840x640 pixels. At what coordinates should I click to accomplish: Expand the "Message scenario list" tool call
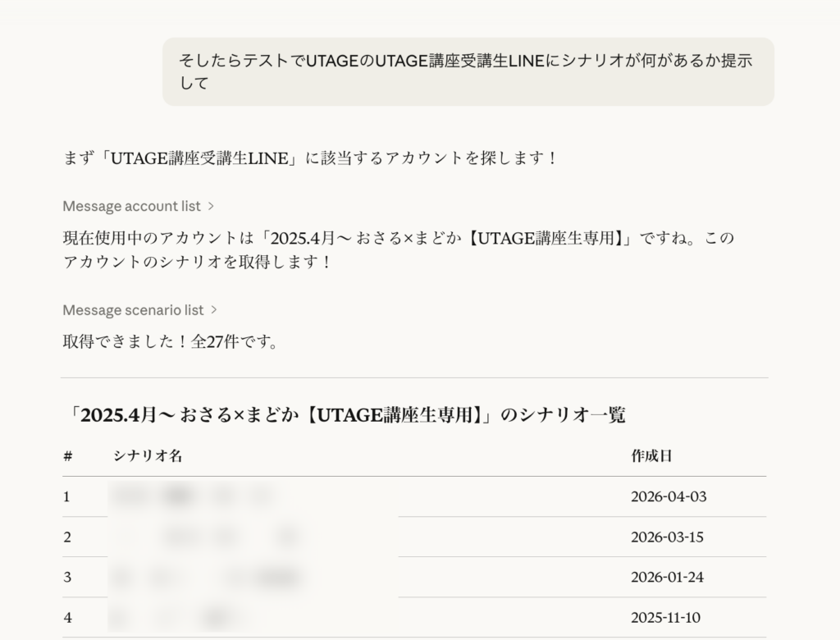[x=133, y=310]
